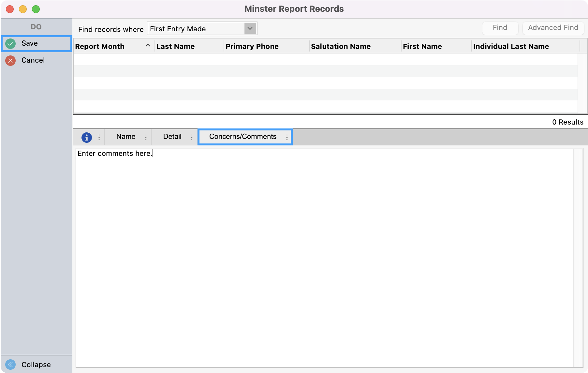Click the Concerns/Comments tab kebab menu
Screen dimensions: 588x373
point(287,137)
